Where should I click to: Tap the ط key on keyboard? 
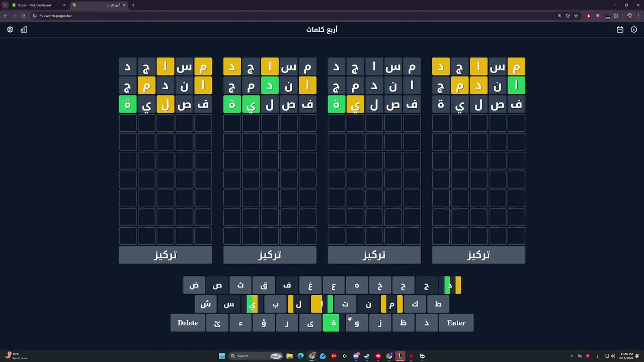click(438, 304)
